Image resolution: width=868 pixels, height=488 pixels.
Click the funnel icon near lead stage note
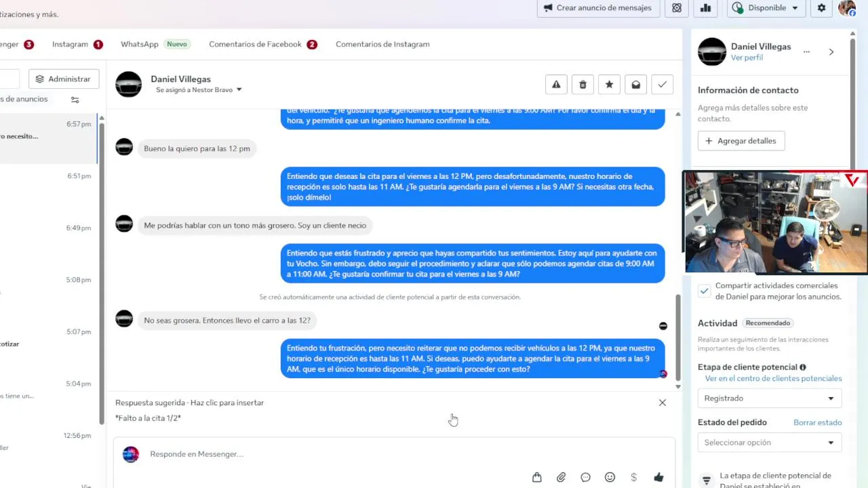707,481
